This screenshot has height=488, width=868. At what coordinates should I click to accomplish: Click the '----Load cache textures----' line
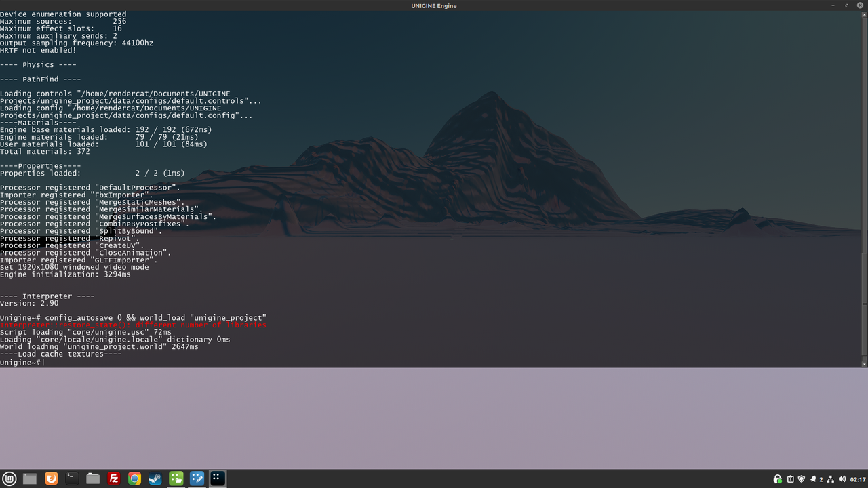(61, 354)
